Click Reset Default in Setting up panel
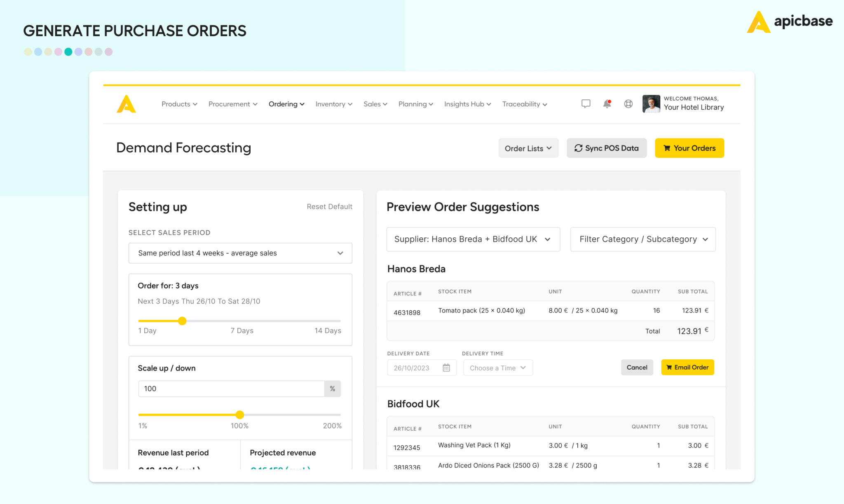This screenshot has height=504, width=844. [329, 206]
